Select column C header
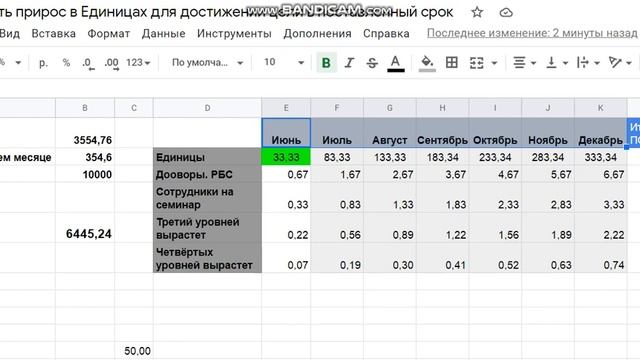 pyautogui.click(x=134, y=108)
